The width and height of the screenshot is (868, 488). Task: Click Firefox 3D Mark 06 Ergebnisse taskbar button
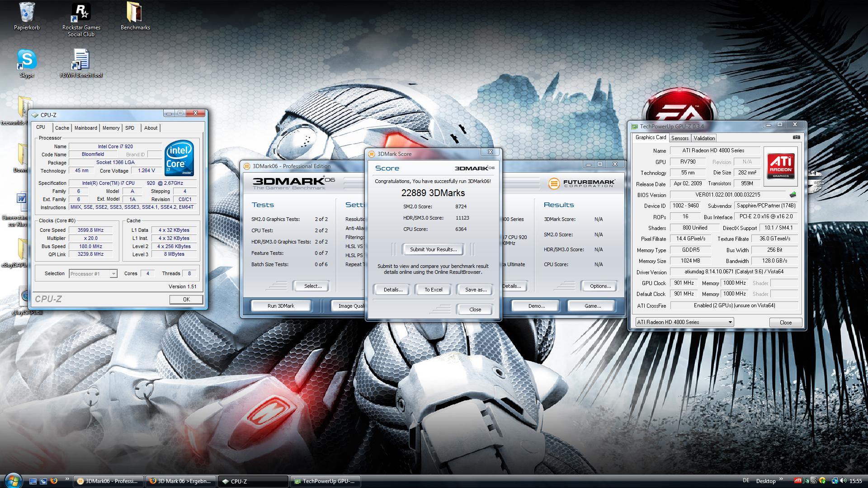181,481
